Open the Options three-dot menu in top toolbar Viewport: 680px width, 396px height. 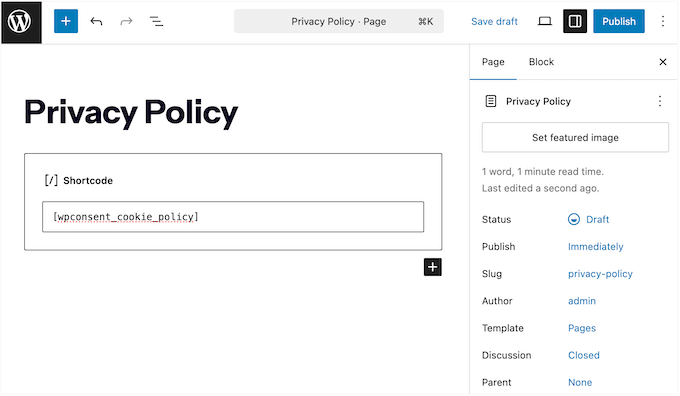(x=663, y=21)
